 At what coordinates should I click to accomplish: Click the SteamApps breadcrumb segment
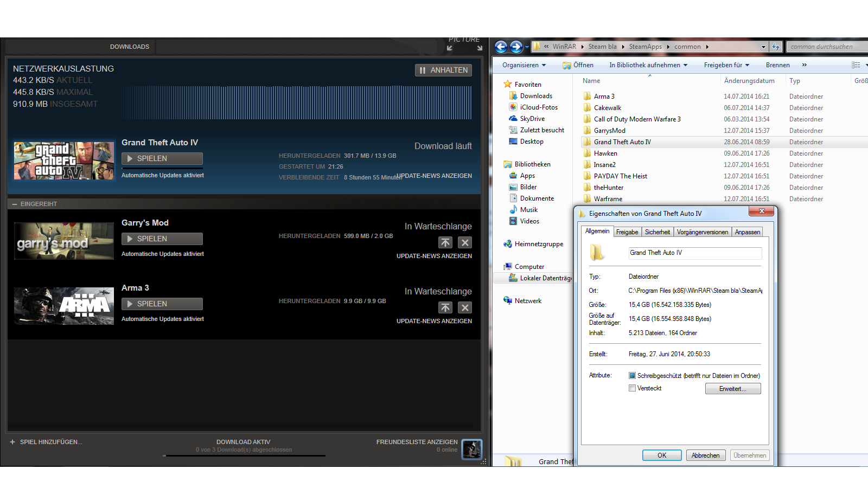tap(646, 47)
